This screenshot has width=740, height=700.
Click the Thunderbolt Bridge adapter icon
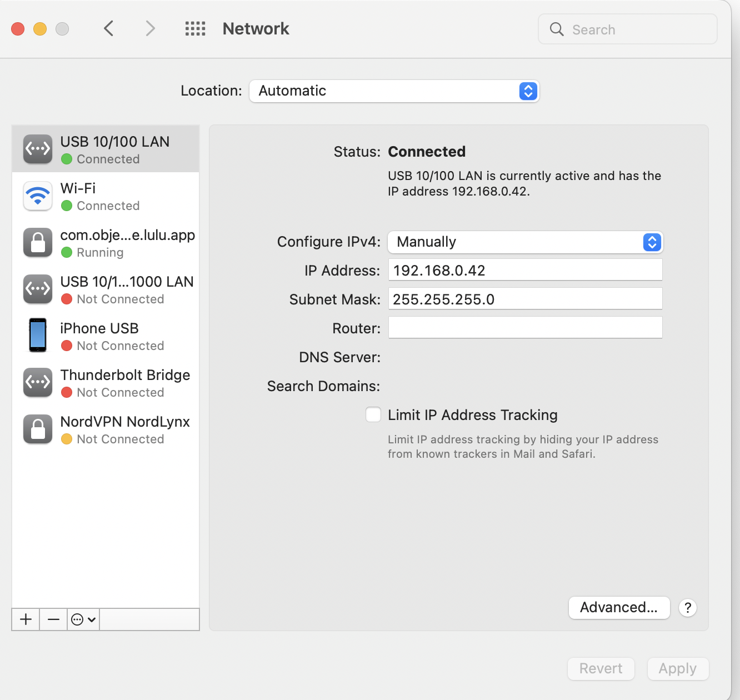click(x=37, y=382)
